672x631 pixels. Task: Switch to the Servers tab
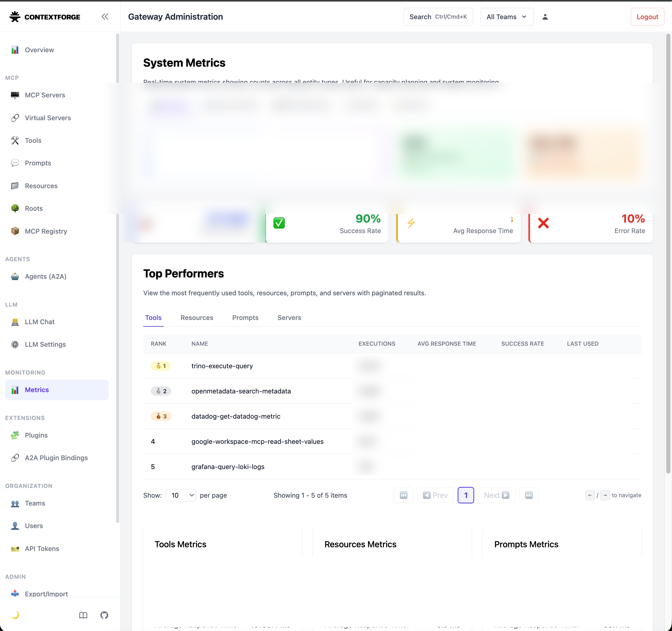289,318
